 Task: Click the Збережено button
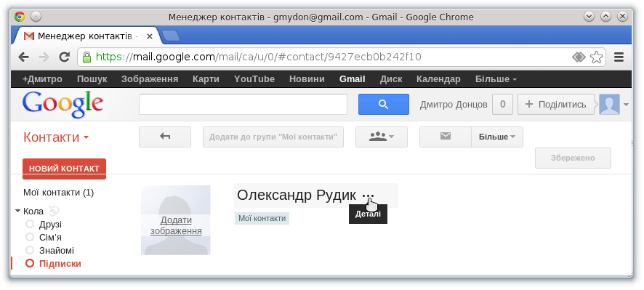point(573,158)
